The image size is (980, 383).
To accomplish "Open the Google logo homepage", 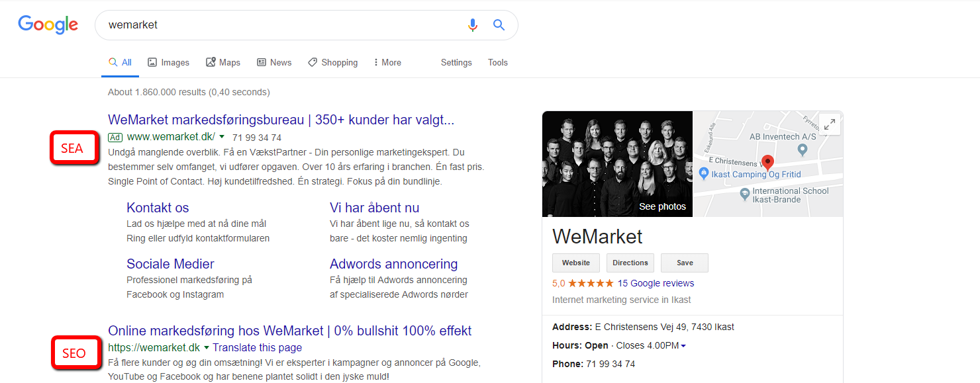I will 48,25.
